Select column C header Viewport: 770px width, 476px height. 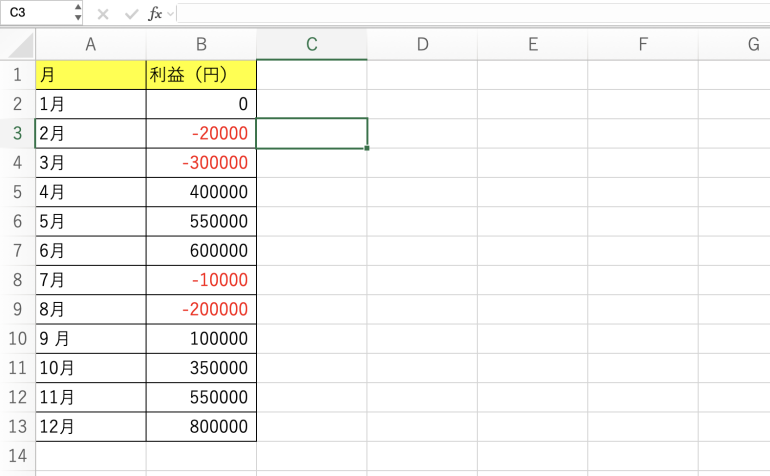tap(312, 45)
